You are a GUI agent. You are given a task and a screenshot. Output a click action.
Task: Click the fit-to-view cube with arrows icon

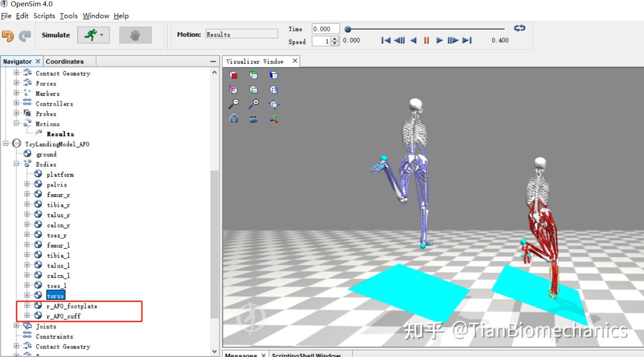click(273, 104)
